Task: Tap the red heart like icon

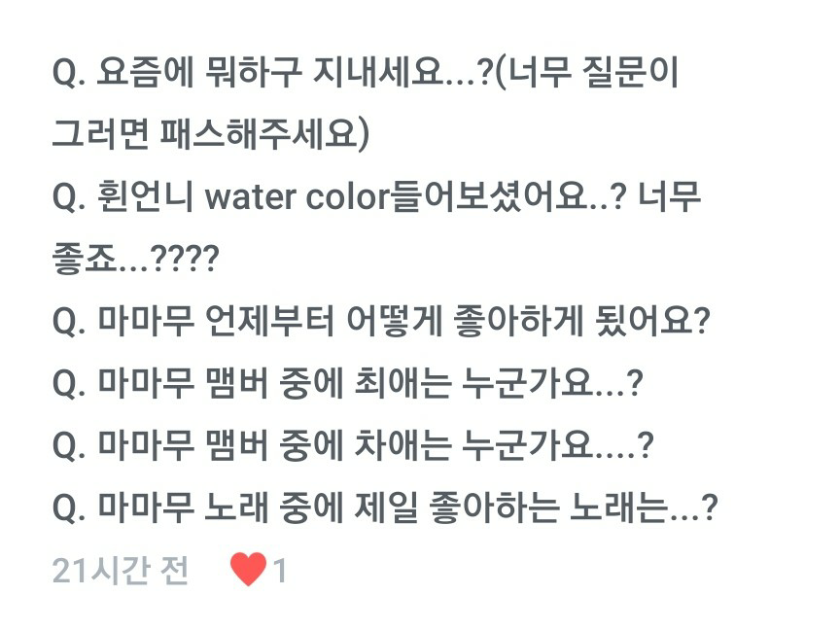Action: (249, 570)
